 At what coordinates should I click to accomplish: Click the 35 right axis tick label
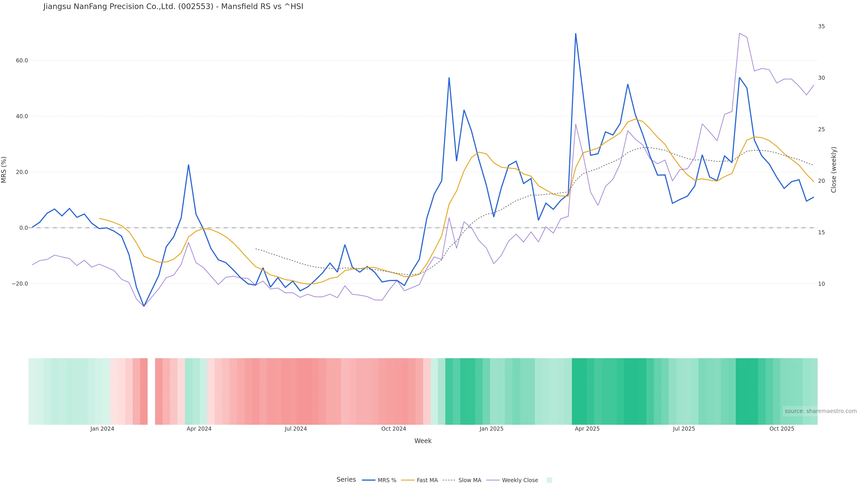click(821, 26)
